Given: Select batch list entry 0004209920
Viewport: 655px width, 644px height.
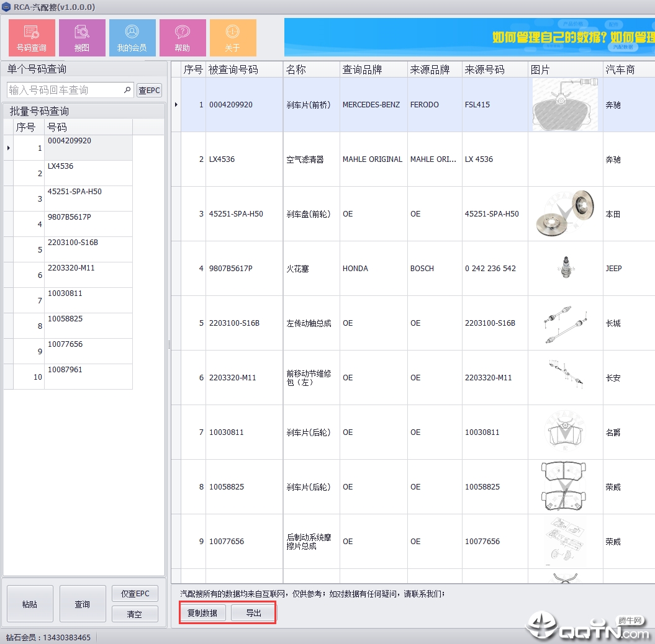Looking at the screenshot, I should coord(89,148).
